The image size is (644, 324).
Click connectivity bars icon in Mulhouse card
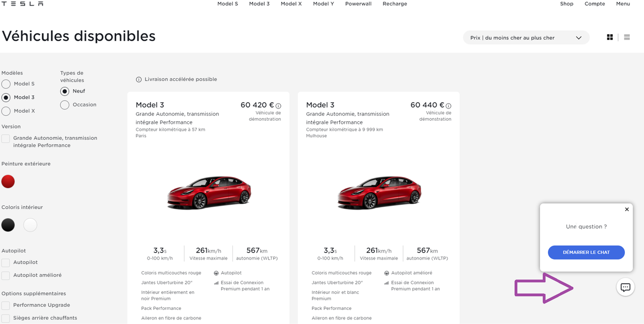pyautogui.click(x=387, y=283)
